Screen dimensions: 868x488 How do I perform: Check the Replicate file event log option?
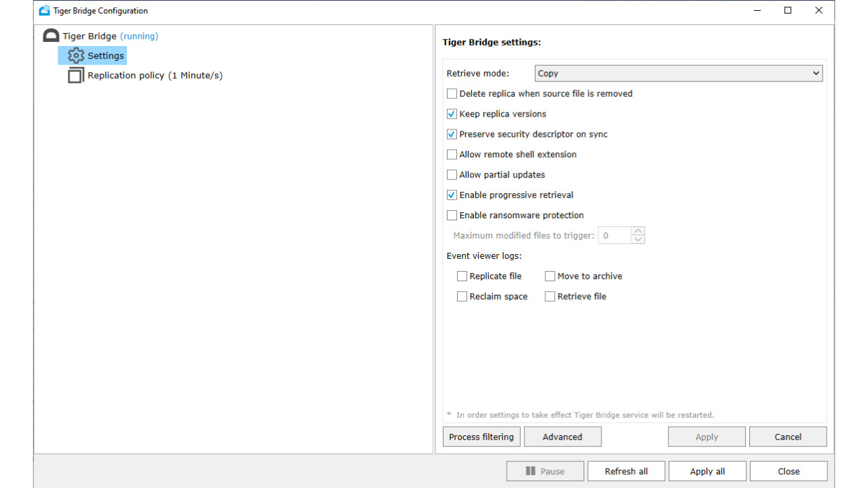pos(462,277)
